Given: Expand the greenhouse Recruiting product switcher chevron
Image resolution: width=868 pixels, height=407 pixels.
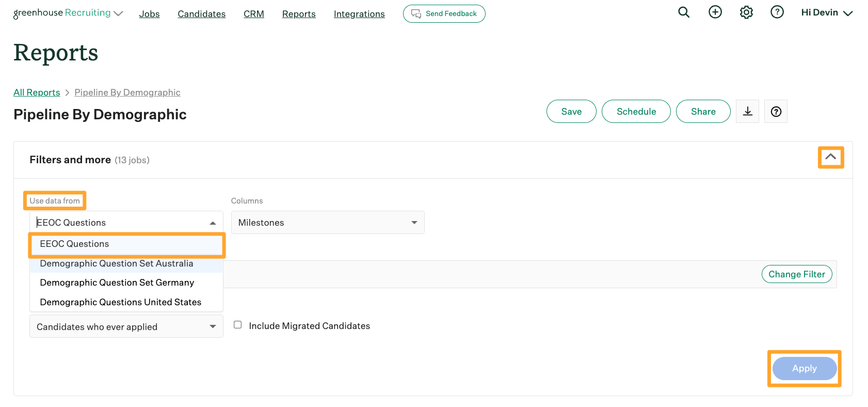Looking at the screenshot, I should [x=118, y=13].
